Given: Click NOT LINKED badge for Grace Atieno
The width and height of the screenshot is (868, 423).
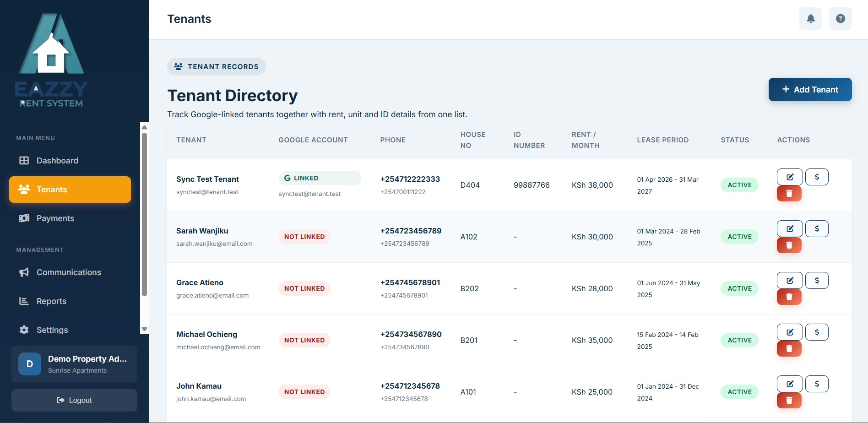Looking at the screenshot, I should (x=304, y=288).
